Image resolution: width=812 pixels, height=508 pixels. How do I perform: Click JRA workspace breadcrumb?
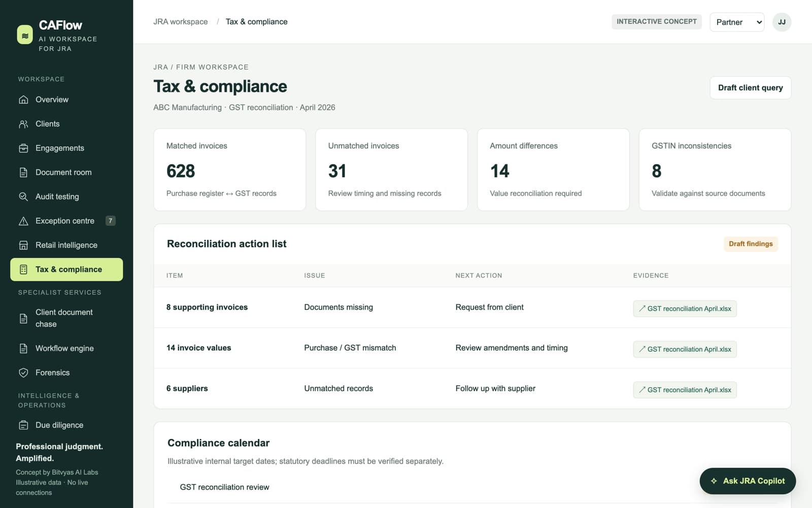[181, 22]
